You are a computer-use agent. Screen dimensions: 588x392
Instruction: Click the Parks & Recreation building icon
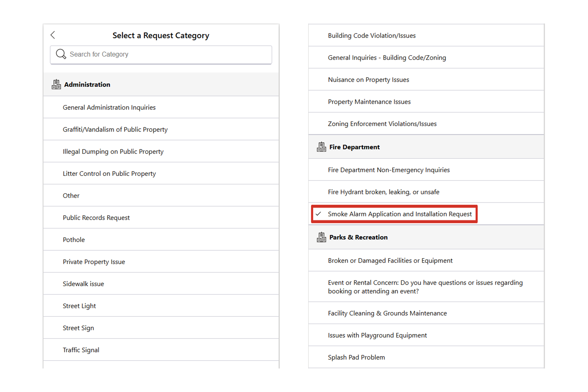click(321, 237)
